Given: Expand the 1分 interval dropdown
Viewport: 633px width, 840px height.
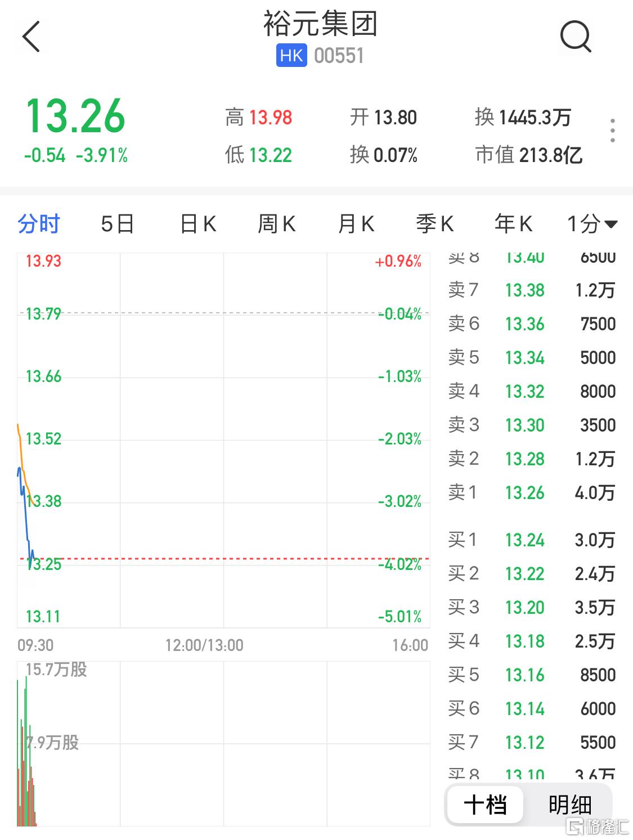Looking at the screenshot, I should click(x=592, y=224).
